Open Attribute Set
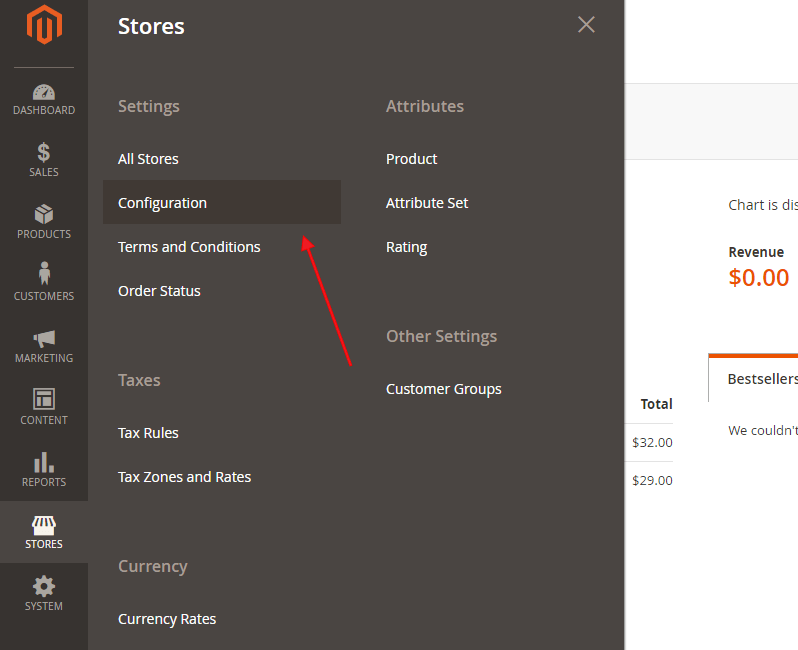 point(426,203)
